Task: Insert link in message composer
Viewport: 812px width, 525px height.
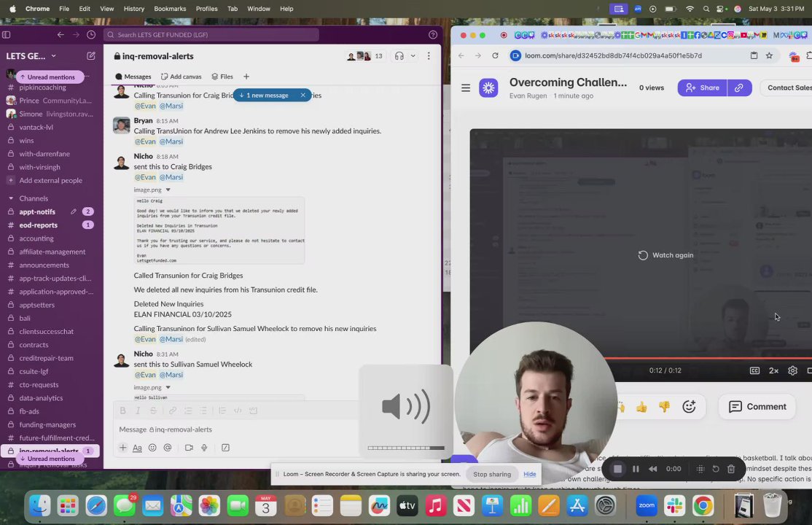Action: (x=173, y=411)
